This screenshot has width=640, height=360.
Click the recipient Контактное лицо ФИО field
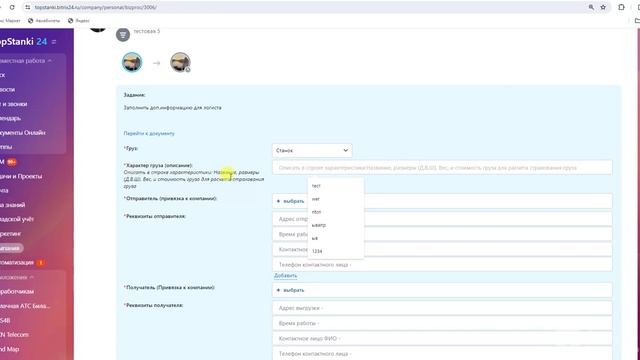point(442,338)
